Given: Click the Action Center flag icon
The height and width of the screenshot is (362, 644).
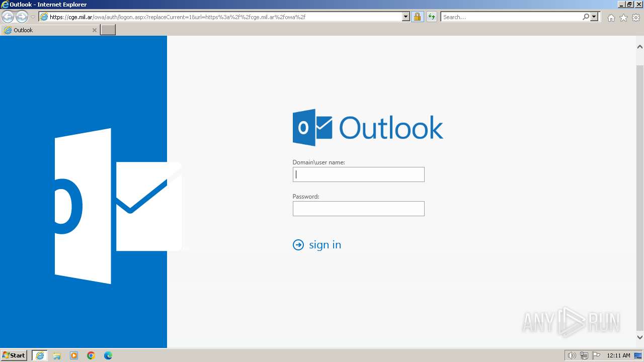Looking at the screenshot, I should click(596, 355).
